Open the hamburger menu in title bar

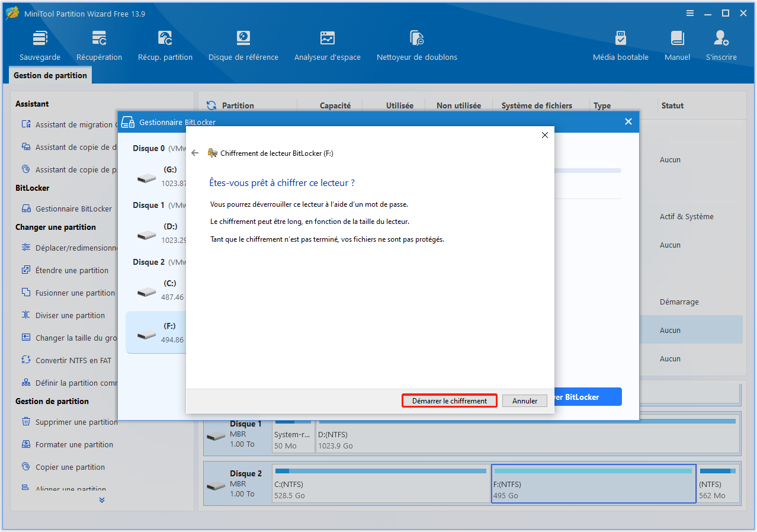click(x=690, y=13)
